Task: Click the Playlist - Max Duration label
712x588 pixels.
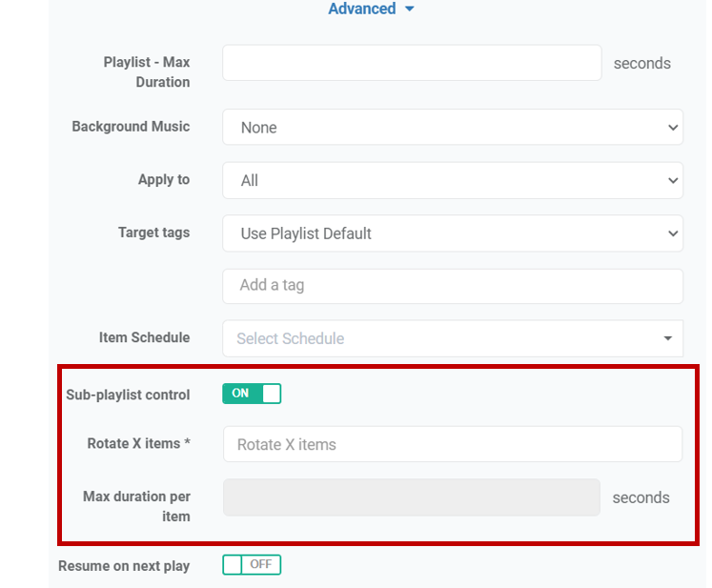Action: (147, 72)
